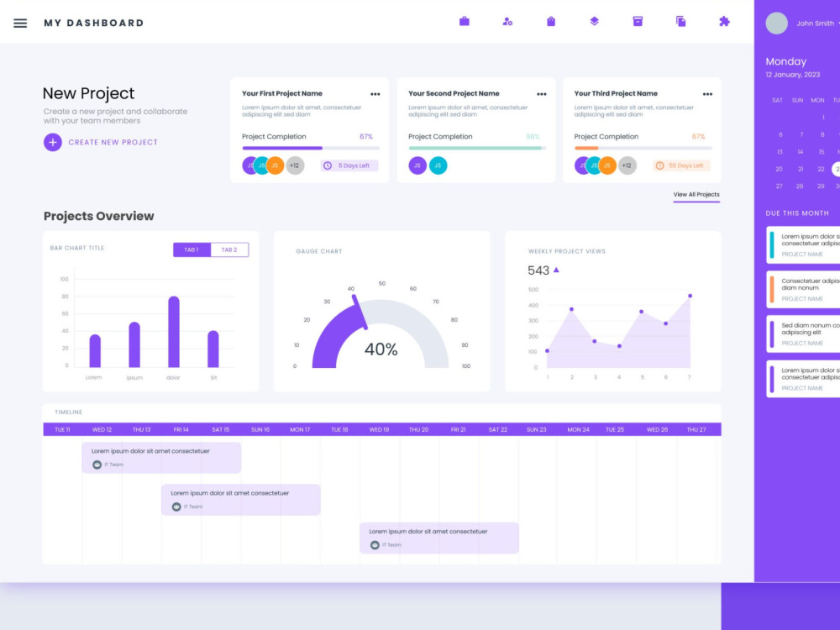Screen dimensions: 840x630
Task: Click the shopping bag icon in top navigation
Action: (551, 22)
